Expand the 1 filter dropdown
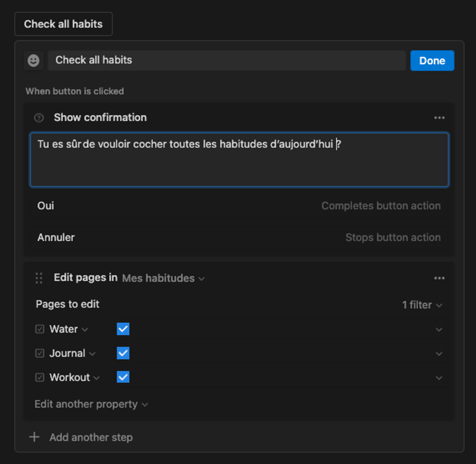The image size is (476, 464). 422,305
